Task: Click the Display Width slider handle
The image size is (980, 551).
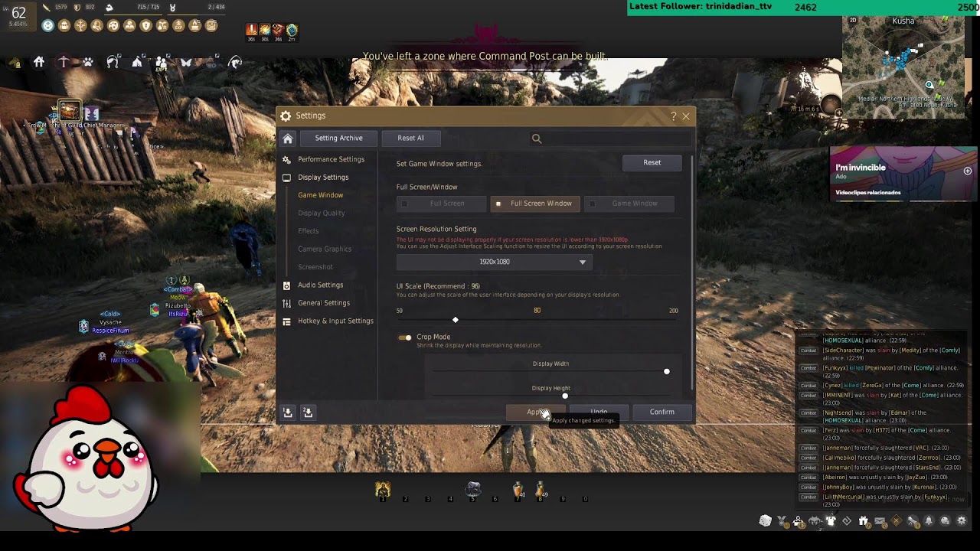Action: [x=667, y=372]
